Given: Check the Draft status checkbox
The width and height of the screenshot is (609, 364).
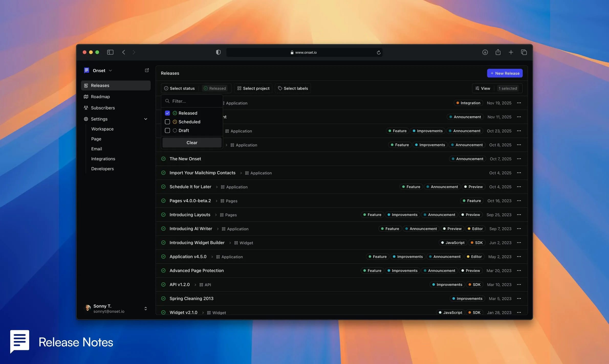Looking at the screenshot, I should click(167, 130).
